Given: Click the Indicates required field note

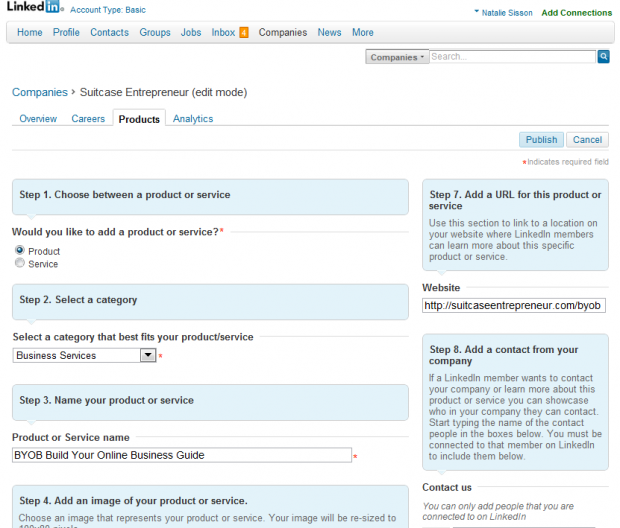Looking at the screenshot, I should [x=565, y=162].
